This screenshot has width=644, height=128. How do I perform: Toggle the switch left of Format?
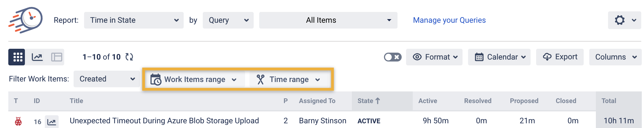tap(393, 57)
